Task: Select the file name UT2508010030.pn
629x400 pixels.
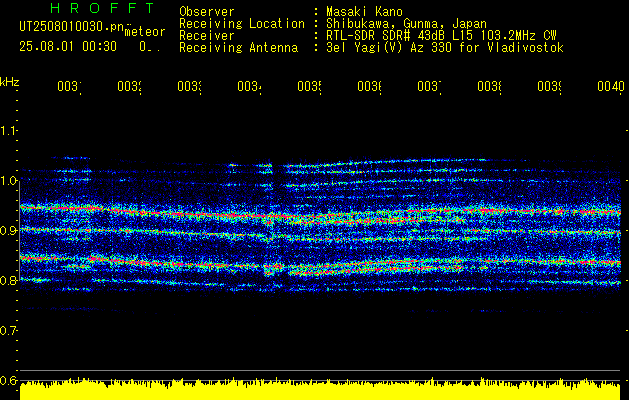Action: (x=72, y=27)
